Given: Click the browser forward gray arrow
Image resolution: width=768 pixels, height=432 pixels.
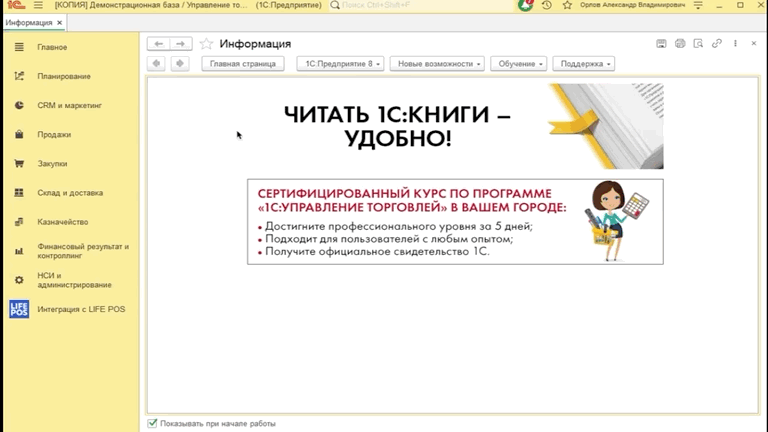Looking at the screenshot, I should click(x=180, y=63).
